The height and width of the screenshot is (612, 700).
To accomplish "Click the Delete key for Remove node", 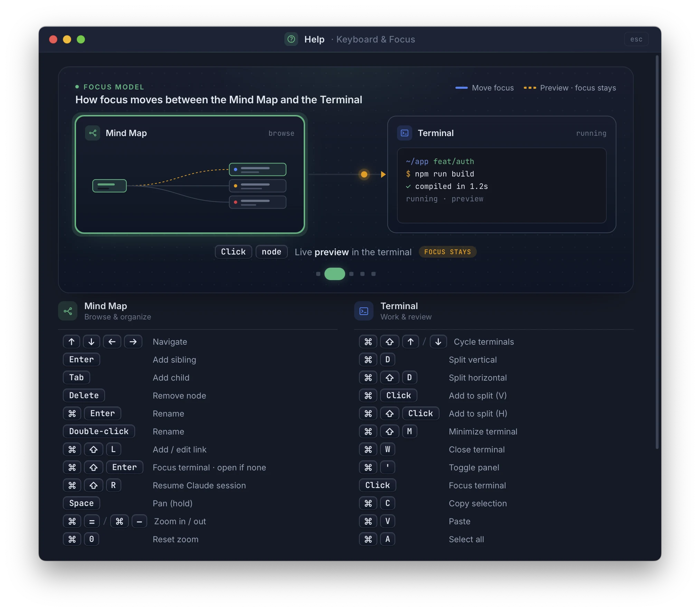I will coord(84,395).
